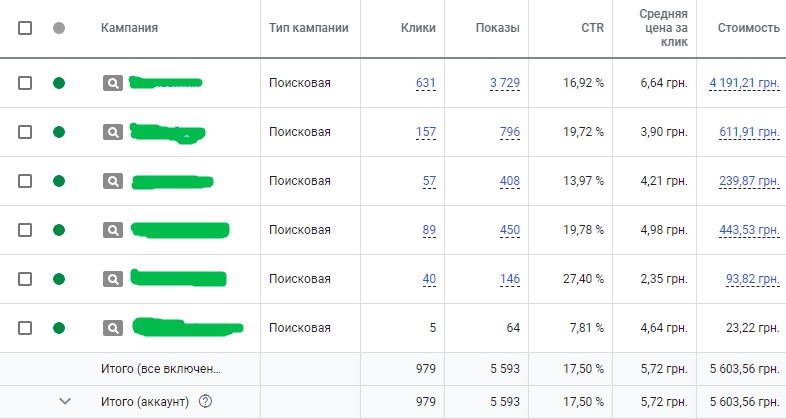Image resolution: width=786 pixels, height=419 pixels.
Task: Click the gray status circle in the table header
Action: click(59, 28)
